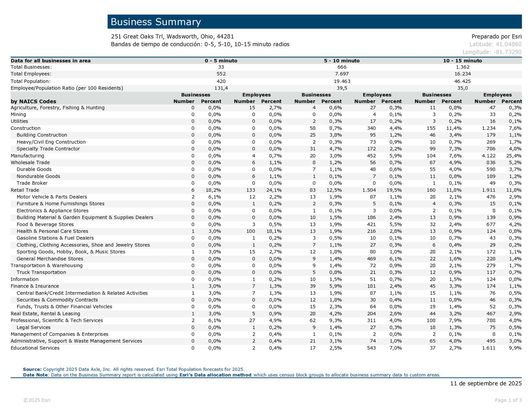Click the Preparado por Esri text
The image size is (532, 411).
click(496, 36)
